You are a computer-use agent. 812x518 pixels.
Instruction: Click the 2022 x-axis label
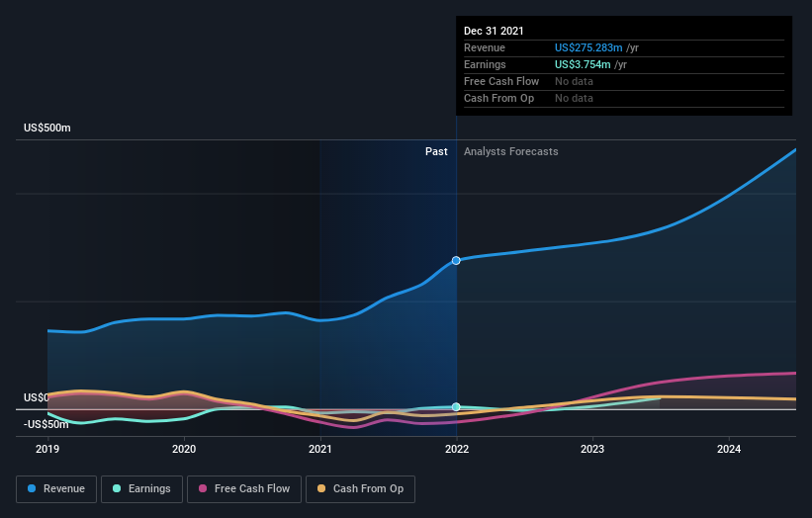457,449
